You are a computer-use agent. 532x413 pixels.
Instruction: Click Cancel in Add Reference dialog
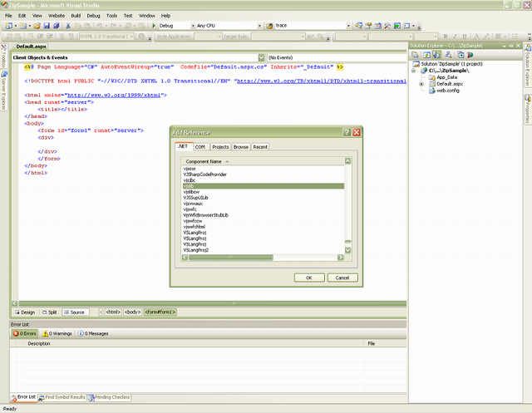pos(342,278)
